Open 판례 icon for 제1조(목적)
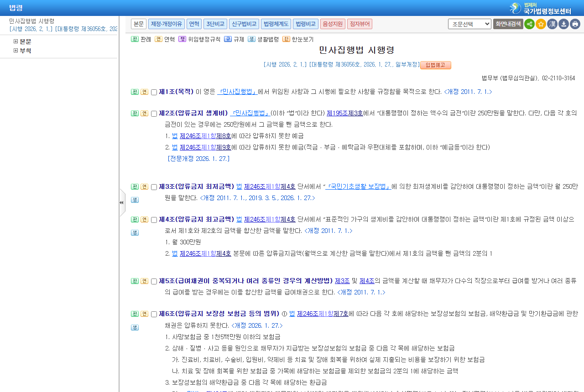This screenshot has height=392, width=584. (x=135, y=92)
